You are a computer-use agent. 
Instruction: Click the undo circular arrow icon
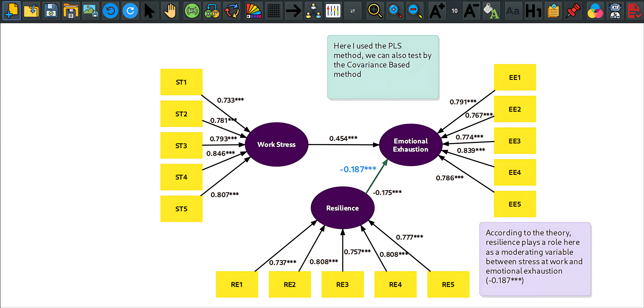coord(110,11)
